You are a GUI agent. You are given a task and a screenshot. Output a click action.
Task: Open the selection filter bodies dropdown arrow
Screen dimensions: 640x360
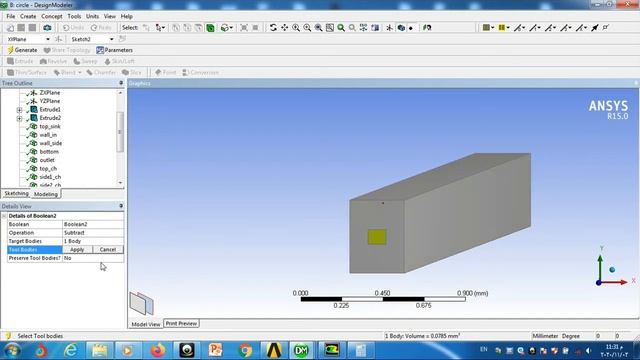click(x=231, y=28)
